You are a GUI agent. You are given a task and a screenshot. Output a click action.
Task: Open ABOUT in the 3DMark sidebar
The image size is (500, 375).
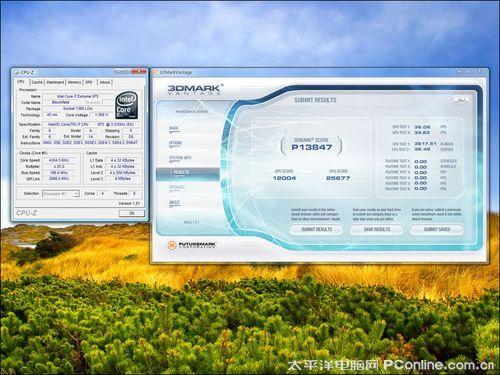(x=174, y=203)
